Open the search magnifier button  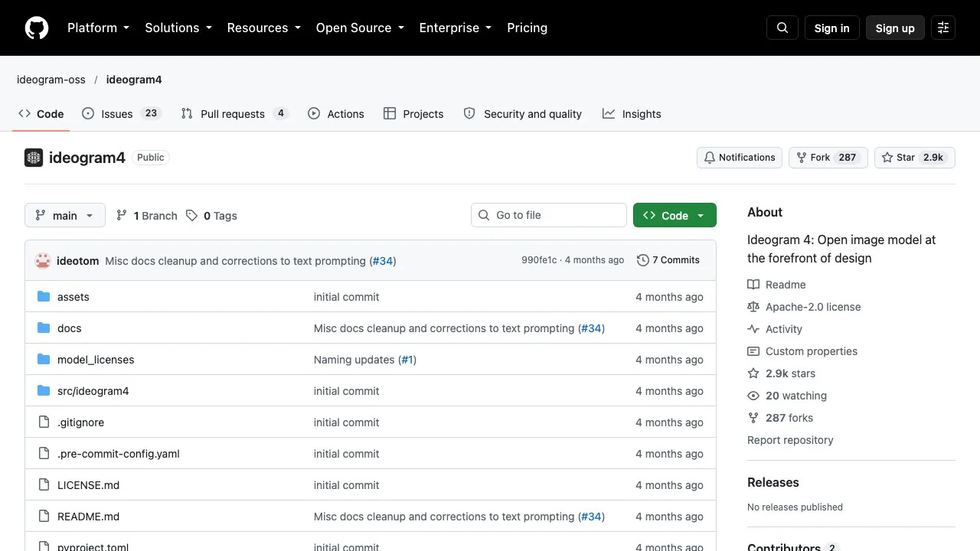782,28
